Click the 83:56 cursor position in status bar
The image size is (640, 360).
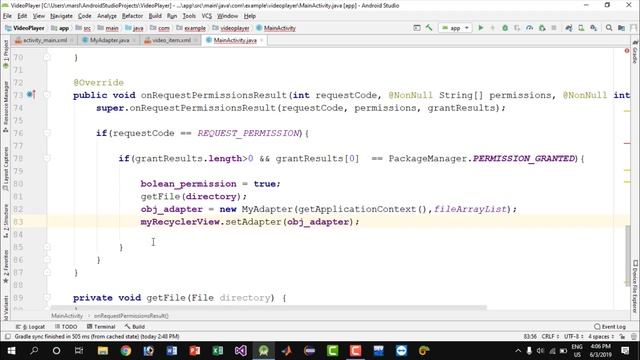(530, 337)
